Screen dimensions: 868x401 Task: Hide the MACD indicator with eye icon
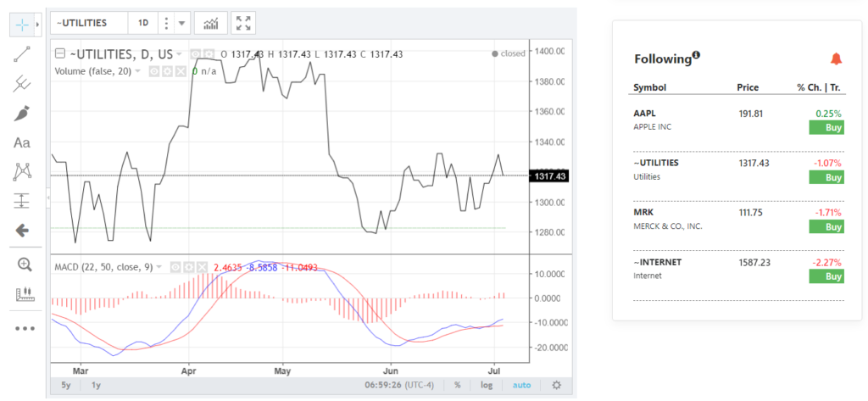[175, 267]
